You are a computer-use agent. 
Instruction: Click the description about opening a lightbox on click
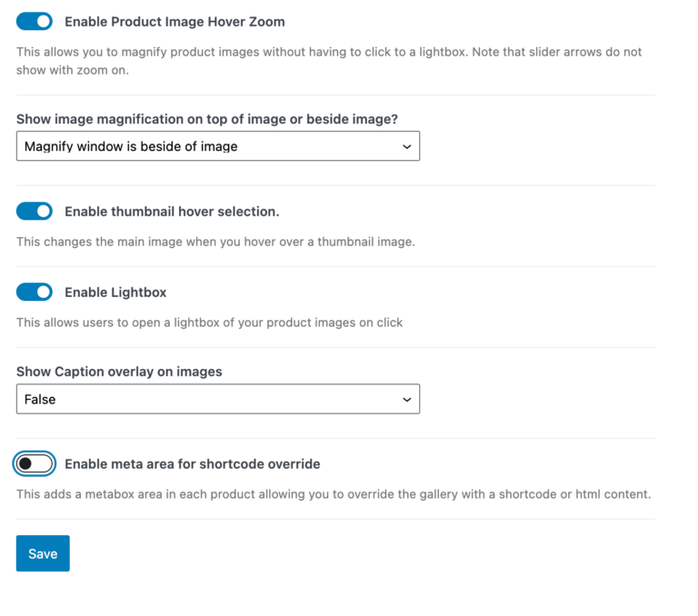tap(209, 322)
